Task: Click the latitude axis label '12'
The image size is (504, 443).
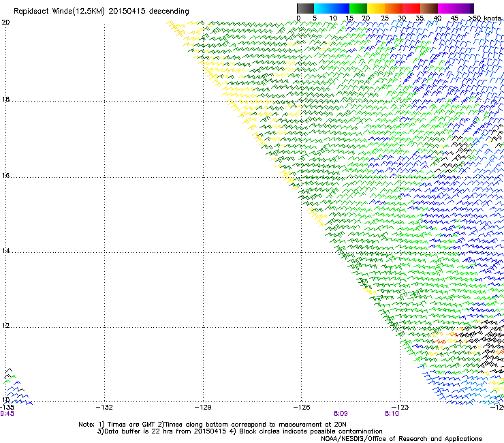Action: pos(5,326)
